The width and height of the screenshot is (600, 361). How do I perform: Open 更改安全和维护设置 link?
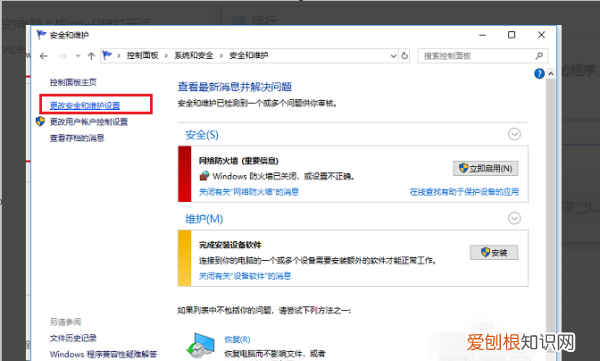point(85,105)
